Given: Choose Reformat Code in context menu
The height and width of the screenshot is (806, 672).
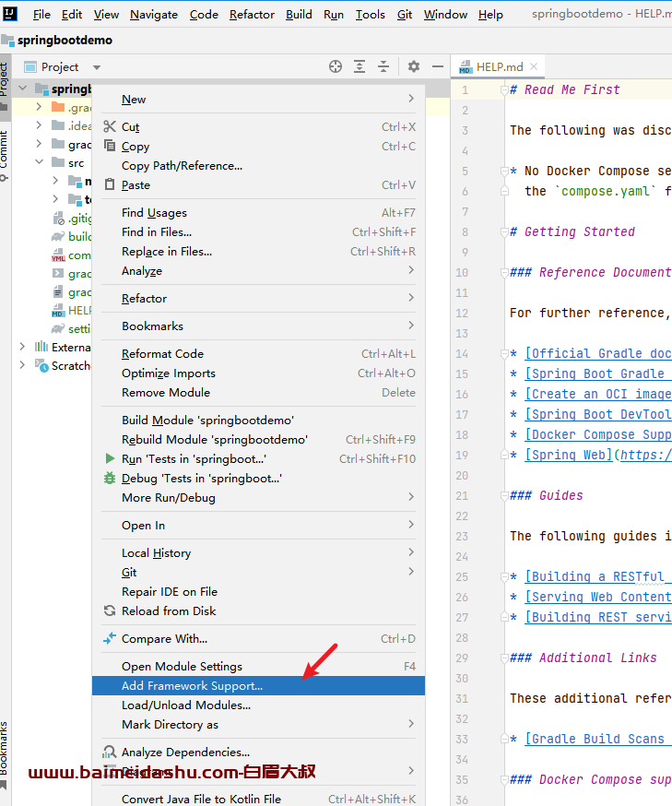Looking at the screenshot, I should click(x=258, y=353).
